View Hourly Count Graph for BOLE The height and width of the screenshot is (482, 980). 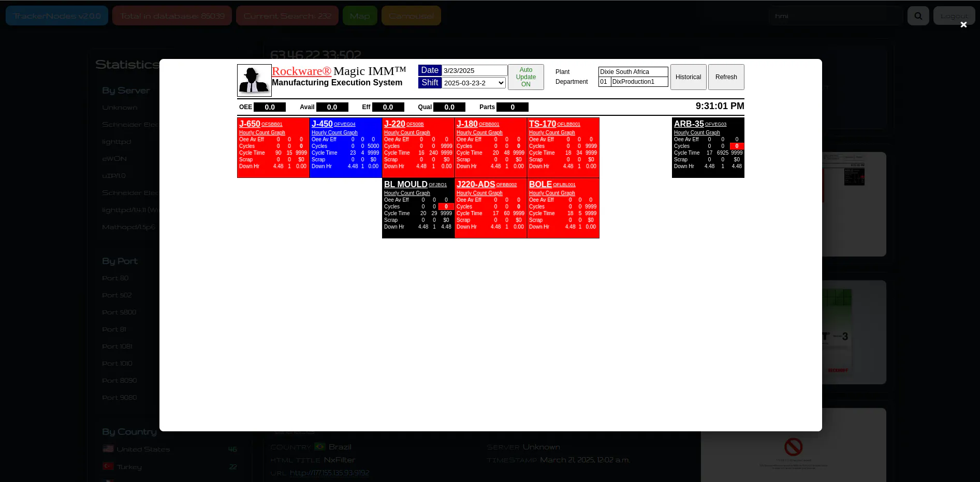(x=552, y=193)
